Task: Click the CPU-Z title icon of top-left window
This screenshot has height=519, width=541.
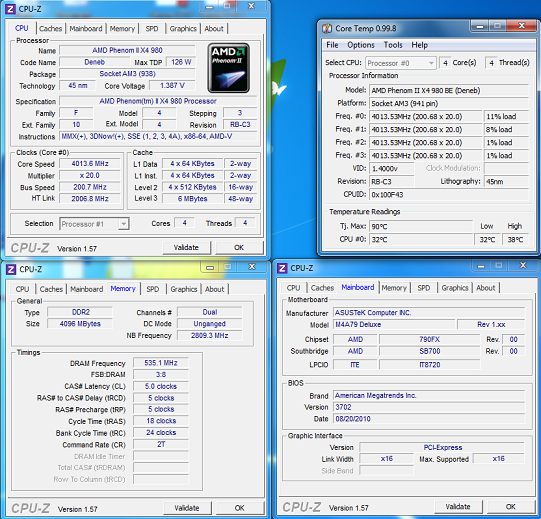Action: coord(10,9)
